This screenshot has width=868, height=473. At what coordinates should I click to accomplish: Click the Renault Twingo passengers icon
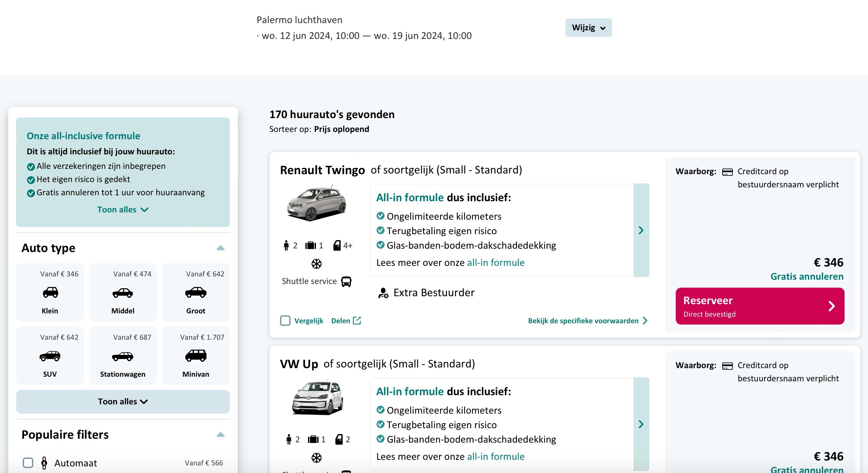[286, 245]
